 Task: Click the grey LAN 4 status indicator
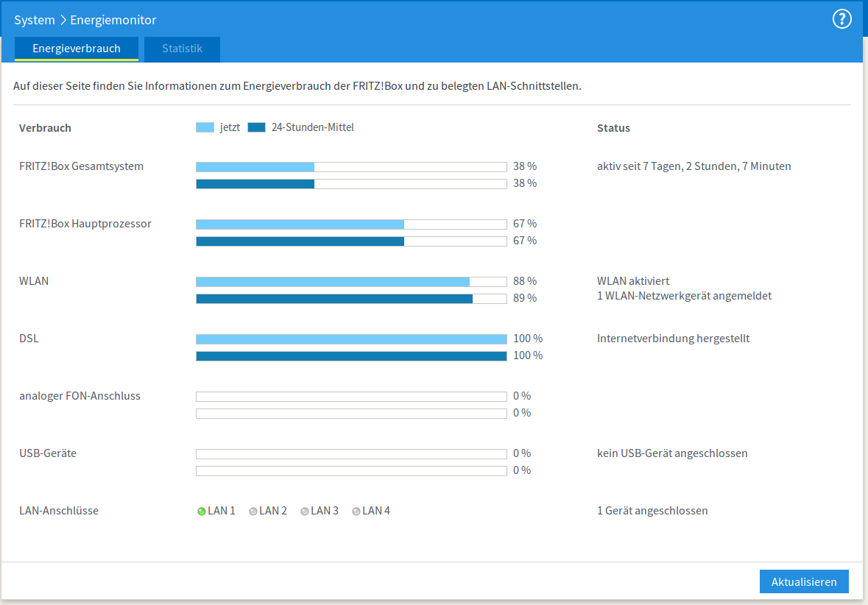coord(356,512)
